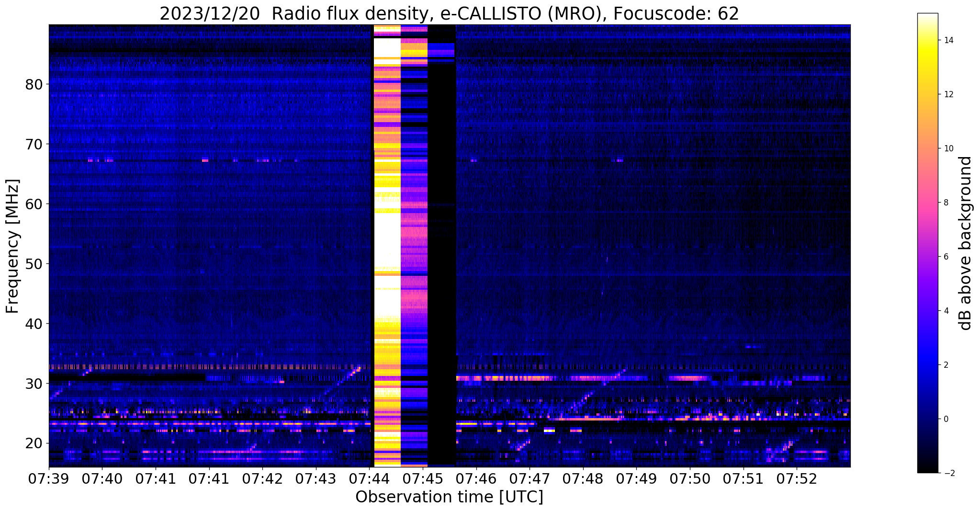Click the 07:50 time tick label

point(690,478)
